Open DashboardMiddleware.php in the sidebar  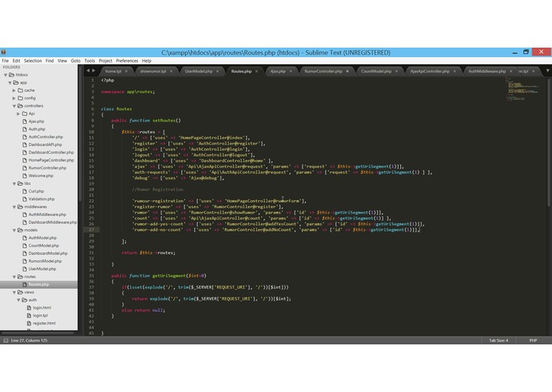click(52, 222)
